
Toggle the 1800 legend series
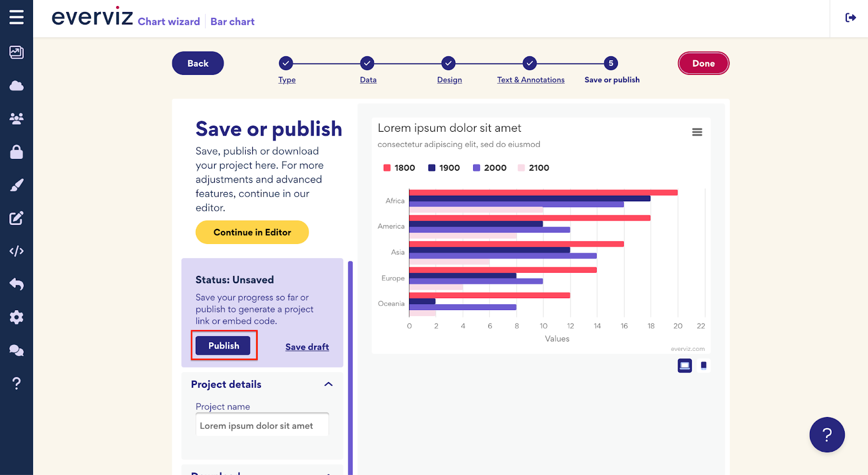click(399, 168)
